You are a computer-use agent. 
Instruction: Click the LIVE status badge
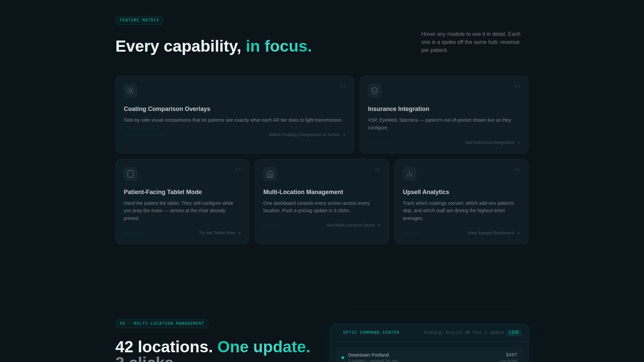[x=514, y=333]
